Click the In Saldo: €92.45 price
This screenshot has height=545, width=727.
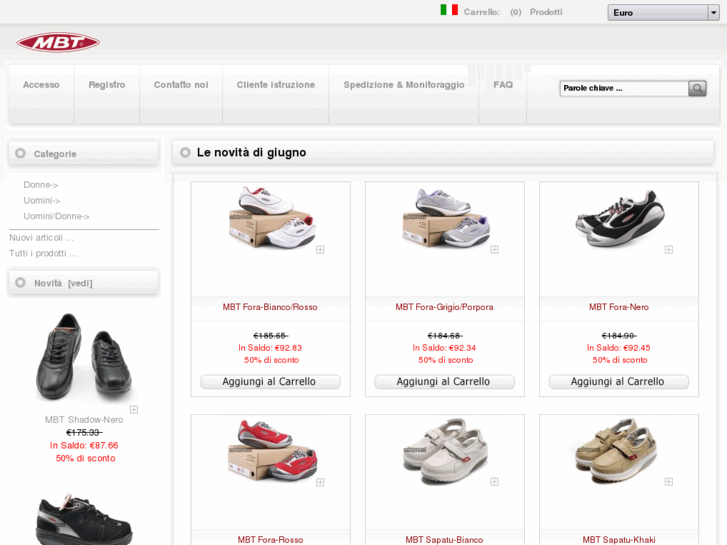(619, 348)
